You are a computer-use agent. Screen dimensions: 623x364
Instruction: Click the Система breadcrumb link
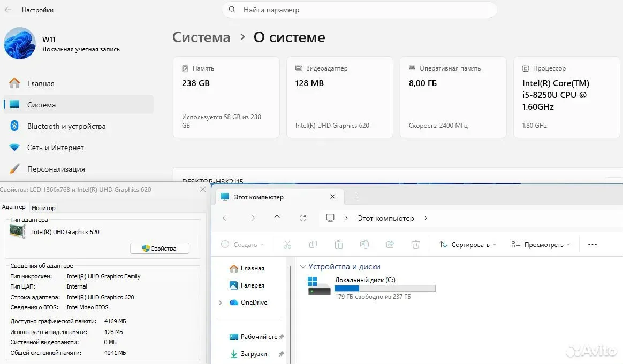point(201,37)
